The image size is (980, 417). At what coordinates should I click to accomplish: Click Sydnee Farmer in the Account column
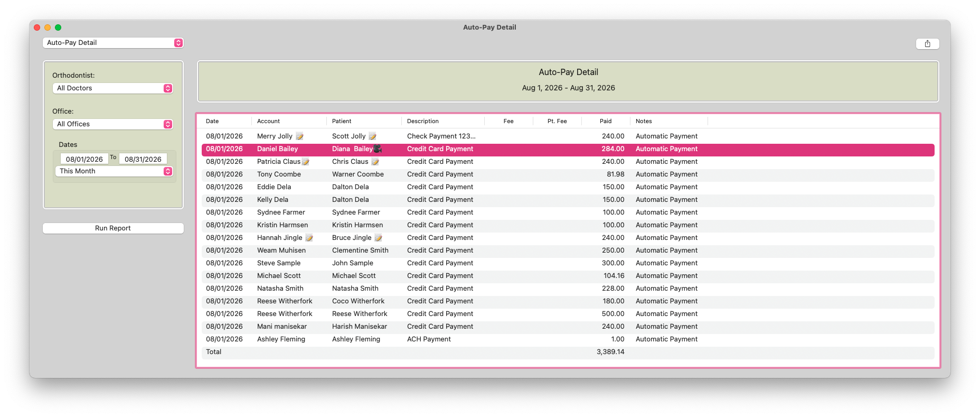281,212
